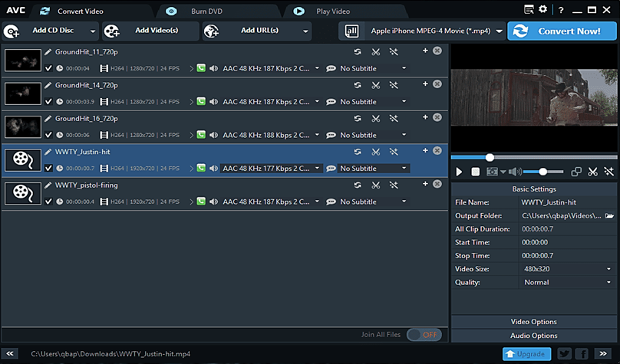This screenshot has height=364, width=620.
Task: Uncheck the GroundHit_11_720p checkbox
Action: [x=48, y=68]
